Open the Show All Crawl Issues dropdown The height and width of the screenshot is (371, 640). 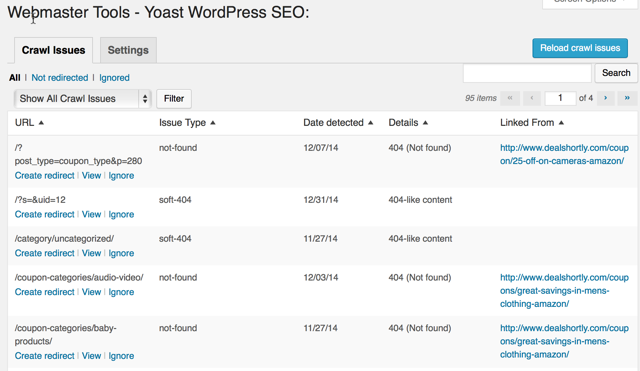pyautogui.click(x=82, y=99)
